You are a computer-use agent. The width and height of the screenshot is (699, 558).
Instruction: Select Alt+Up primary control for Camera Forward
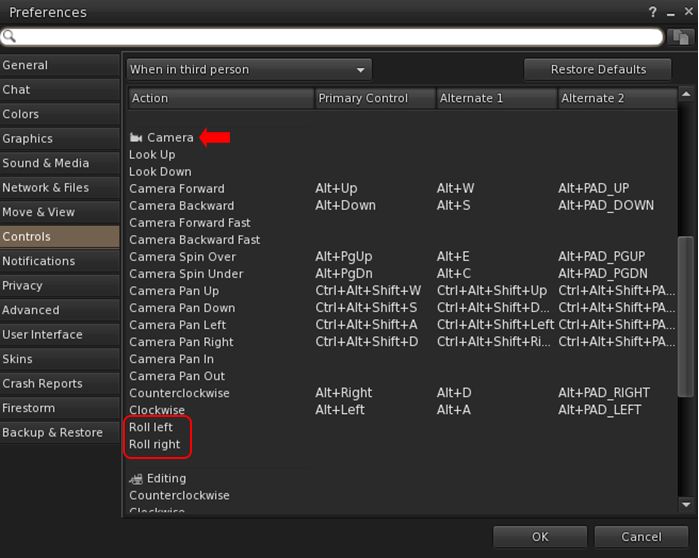(x=336, y=189)
